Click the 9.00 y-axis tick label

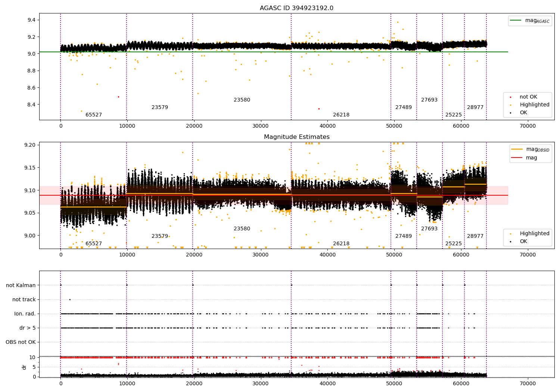[x=30, y=236]
